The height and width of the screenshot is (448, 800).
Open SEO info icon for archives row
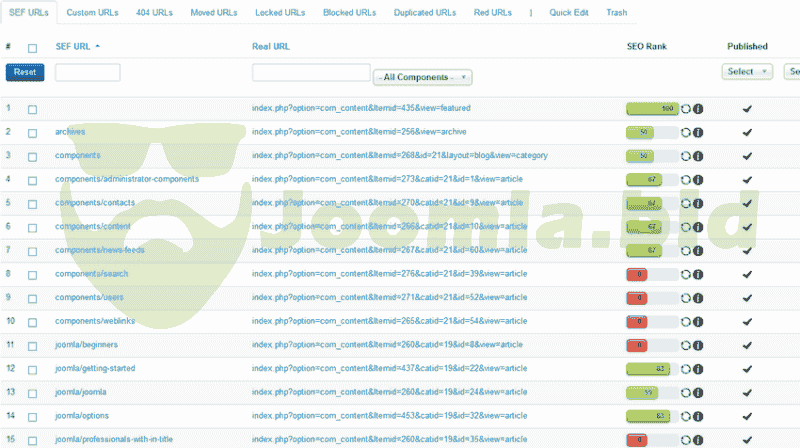coord(698,132)
